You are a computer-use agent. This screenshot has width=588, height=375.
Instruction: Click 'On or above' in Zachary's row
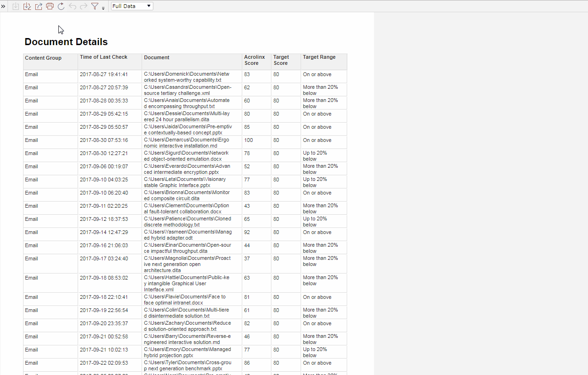pyautogui.click(x=317, y=323)
